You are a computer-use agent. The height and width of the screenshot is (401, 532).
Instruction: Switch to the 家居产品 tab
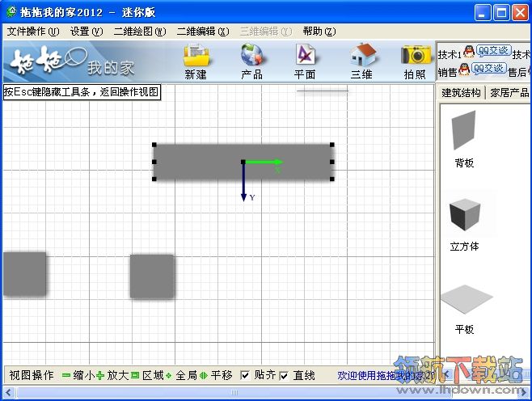509,92
